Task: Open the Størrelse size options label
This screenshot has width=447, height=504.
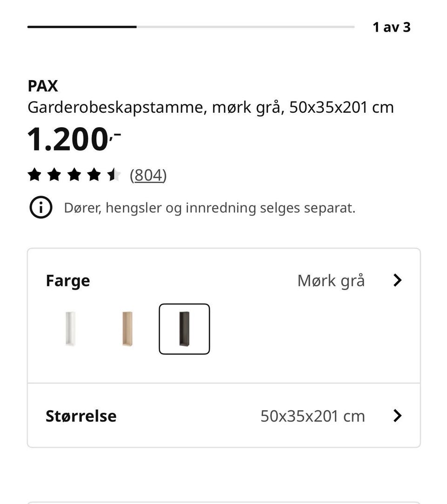Action: tap(81, 416)
